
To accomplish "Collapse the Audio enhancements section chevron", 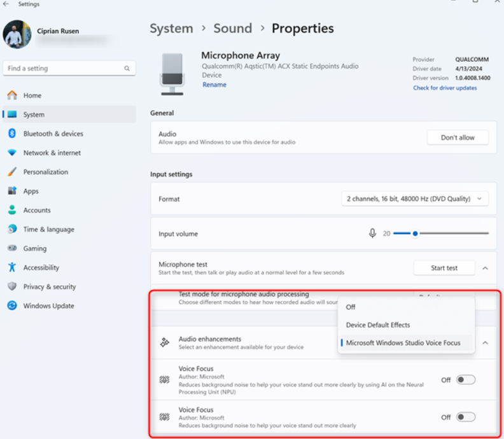I will pos(486,343).
